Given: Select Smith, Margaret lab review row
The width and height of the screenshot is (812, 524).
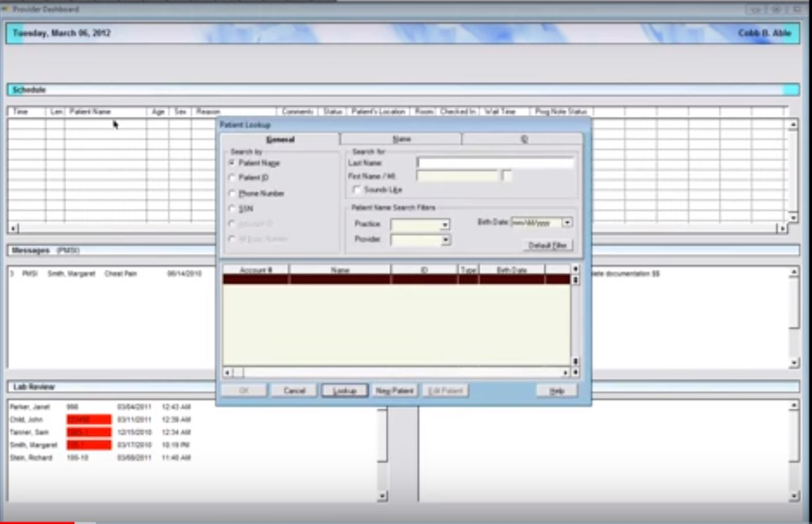Looking at the screenshot, I should coord(101,444).
